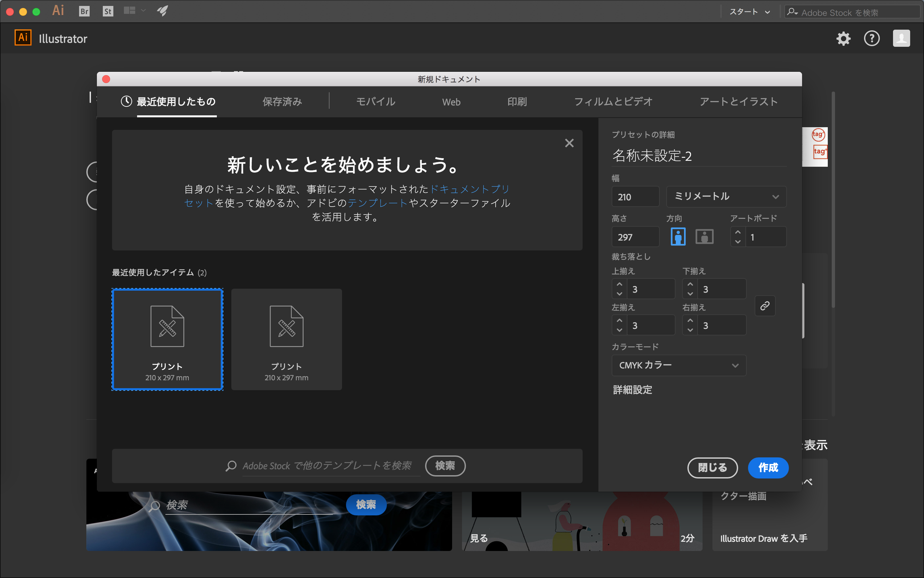Open the スタート workspace dropdown

pos(750,12)
